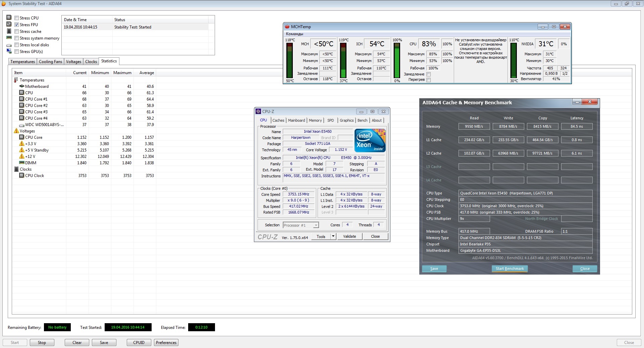
Task: Click the Clear button
Action: (x=77, y=343)
